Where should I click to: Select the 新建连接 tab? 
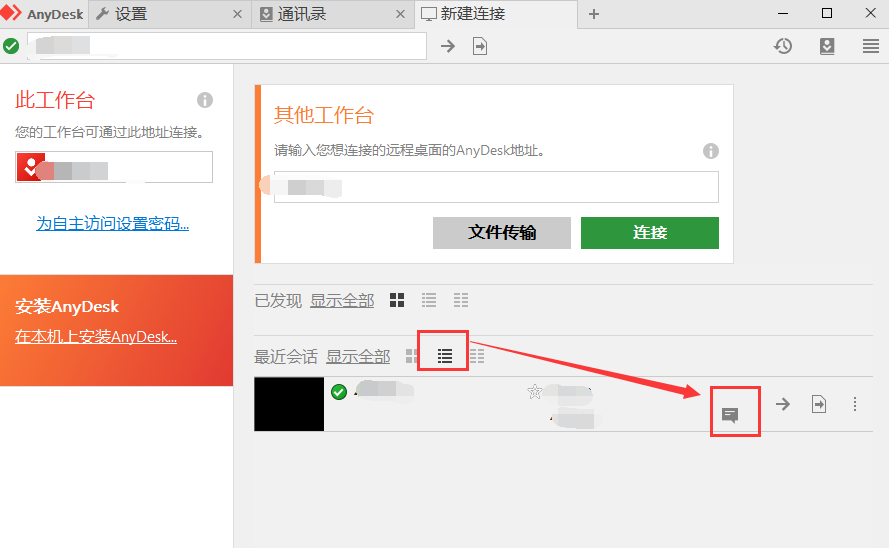(x=497, y=14)
